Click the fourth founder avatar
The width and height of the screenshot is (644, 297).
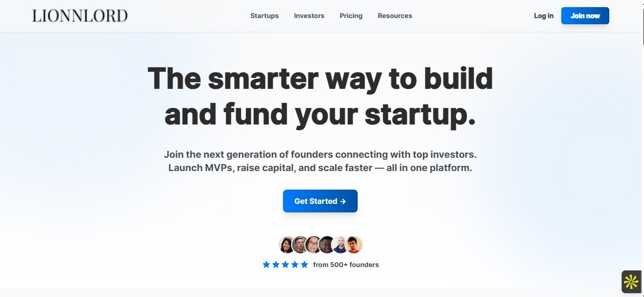pyautogui.click(x=327, y=245)
